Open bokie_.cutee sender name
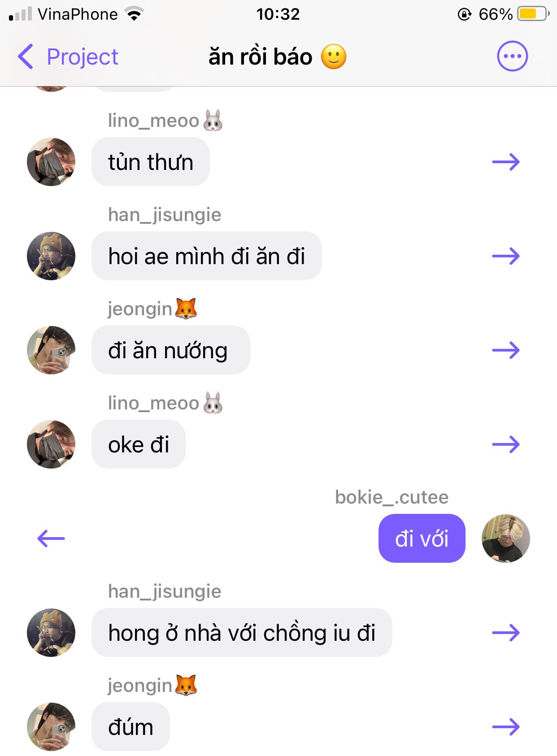This screenshot has height=756, width=557. coord(392,497)
